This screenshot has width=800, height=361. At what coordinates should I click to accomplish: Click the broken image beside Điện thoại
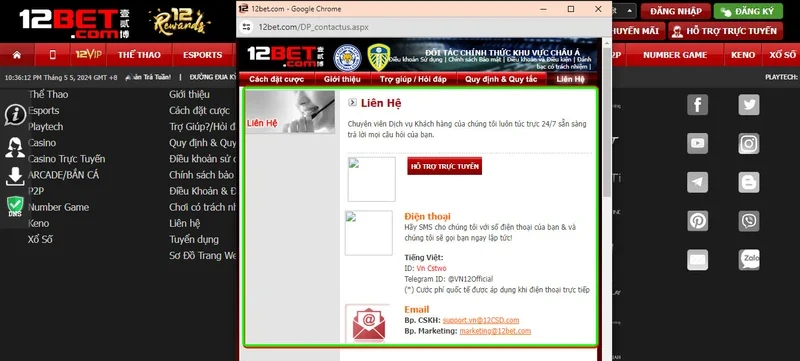tap(369, 233)
